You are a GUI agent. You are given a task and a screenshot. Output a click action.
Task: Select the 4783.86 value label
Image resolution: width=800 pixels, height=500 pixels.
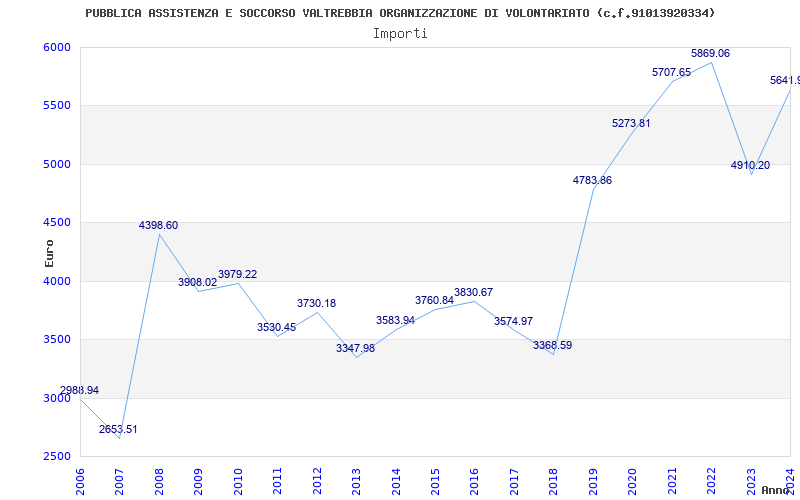(592, 180)
